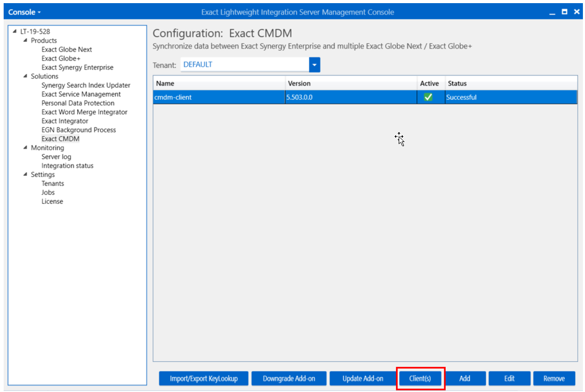Minimize the Management Console window
Viewport: 585px width, 392px height.
tap(552, 13)
